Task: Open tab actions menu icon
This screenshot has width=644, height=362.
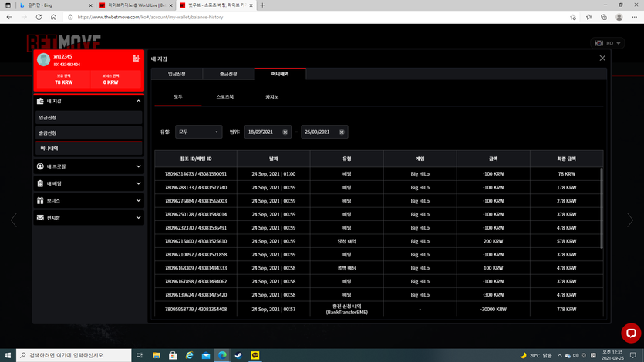Action: pyautogui.click(x=8, y=5)
